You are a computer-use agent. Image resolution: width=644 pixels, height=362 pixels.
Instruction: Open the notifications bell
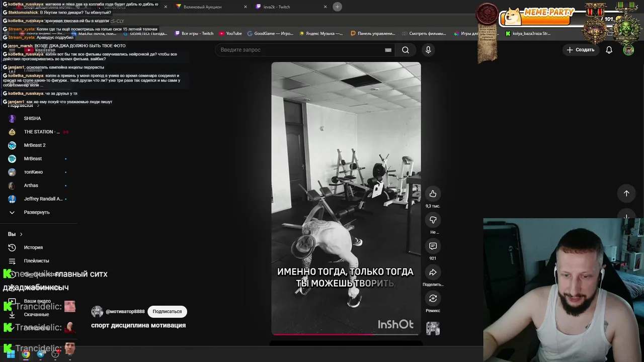609,50
